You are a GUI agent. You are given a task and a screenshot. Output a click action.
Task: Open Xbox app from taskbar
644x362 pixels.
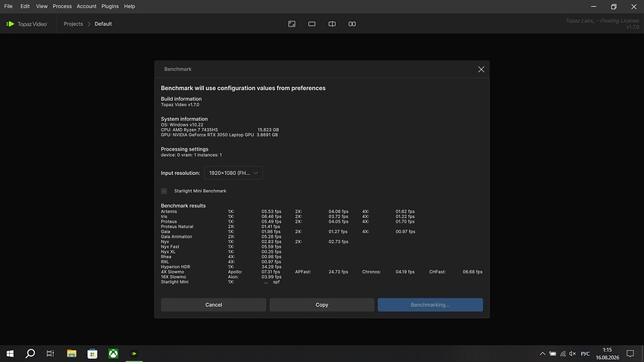pos(113,354)
